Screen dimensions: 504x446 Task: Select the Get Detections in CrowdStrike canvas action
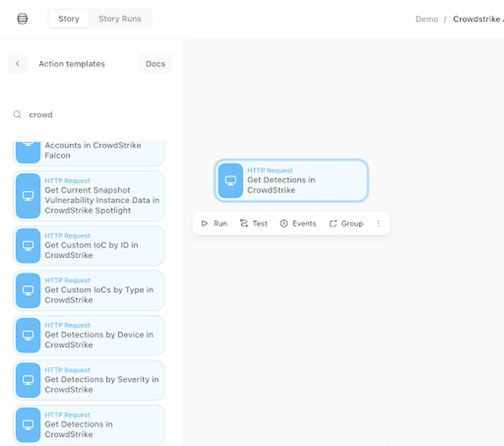point(291,181)
